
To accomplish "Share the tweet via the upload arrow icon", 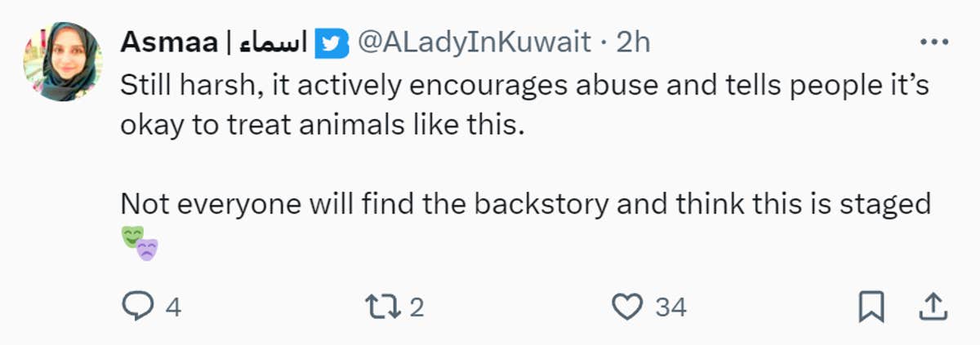I will [932, 307].
